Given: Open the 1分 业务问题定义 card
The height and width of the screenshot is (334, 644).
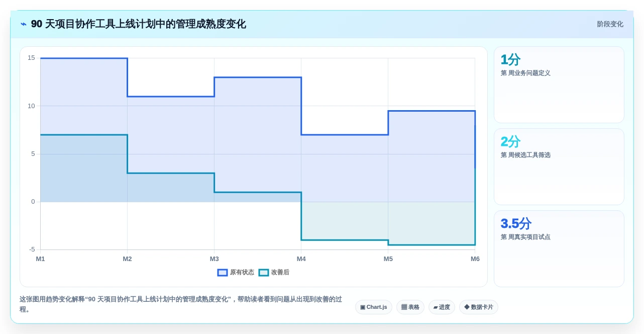Looking at the screenshot, I should tap(559, 85).
